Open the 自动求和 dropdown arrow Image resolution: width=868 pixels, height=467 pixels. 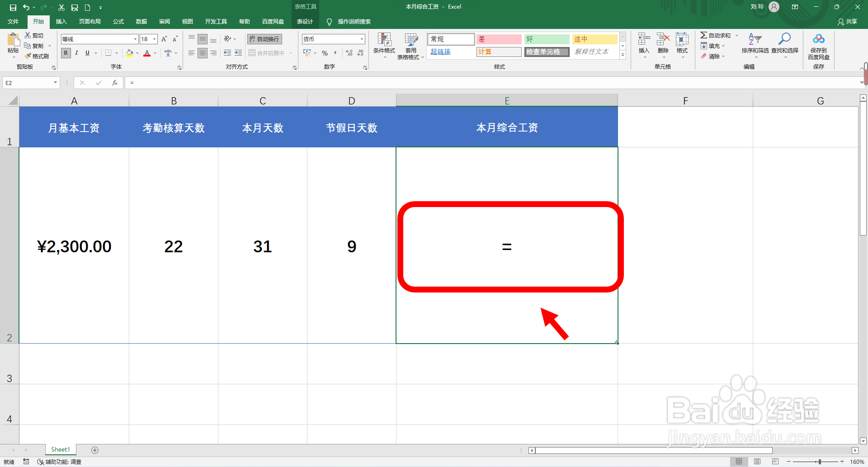[x=737, y=35]
